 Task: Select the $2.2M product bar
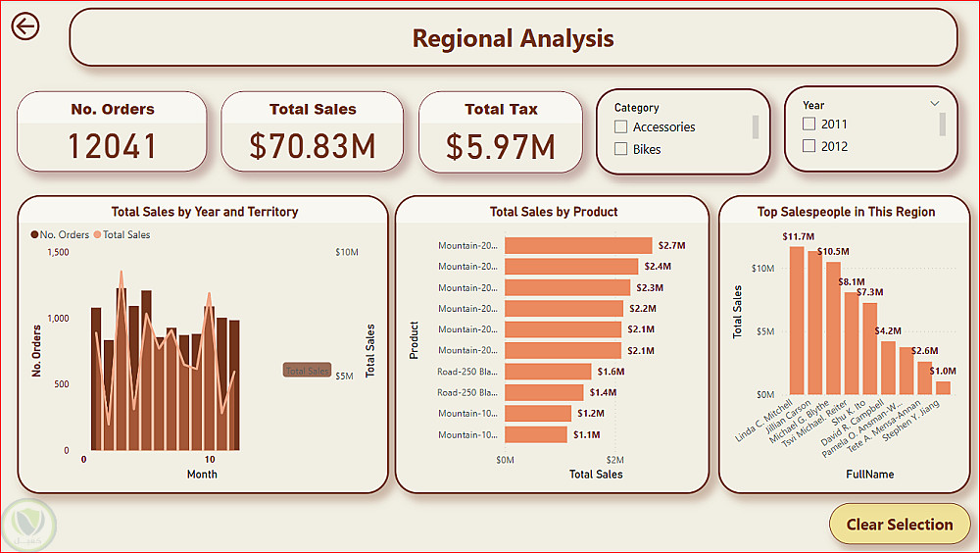[x=563, y=309]
